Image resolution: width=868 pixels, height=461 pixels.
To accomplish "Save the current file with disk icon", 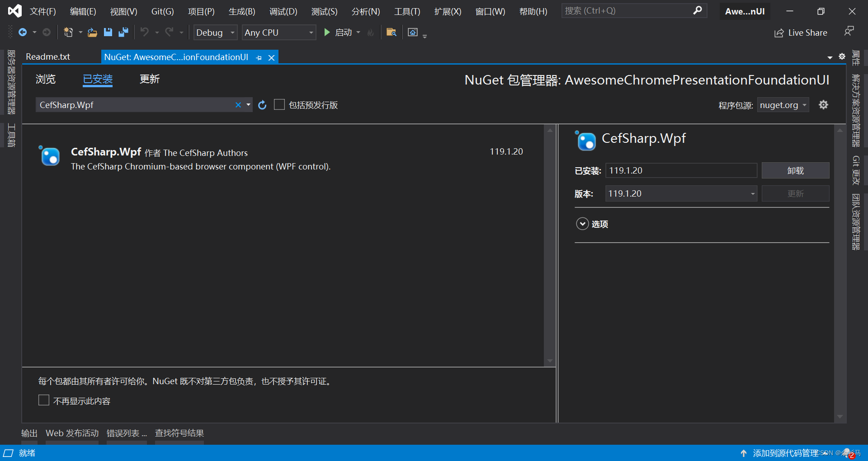I will 108,32.
